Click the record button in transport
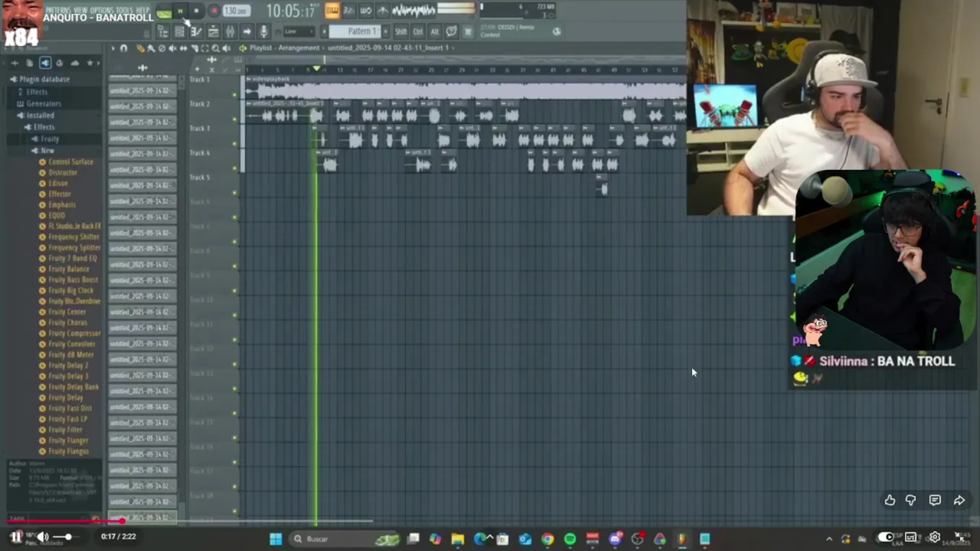This screenshot has width=980, height=551. point(214,11)
